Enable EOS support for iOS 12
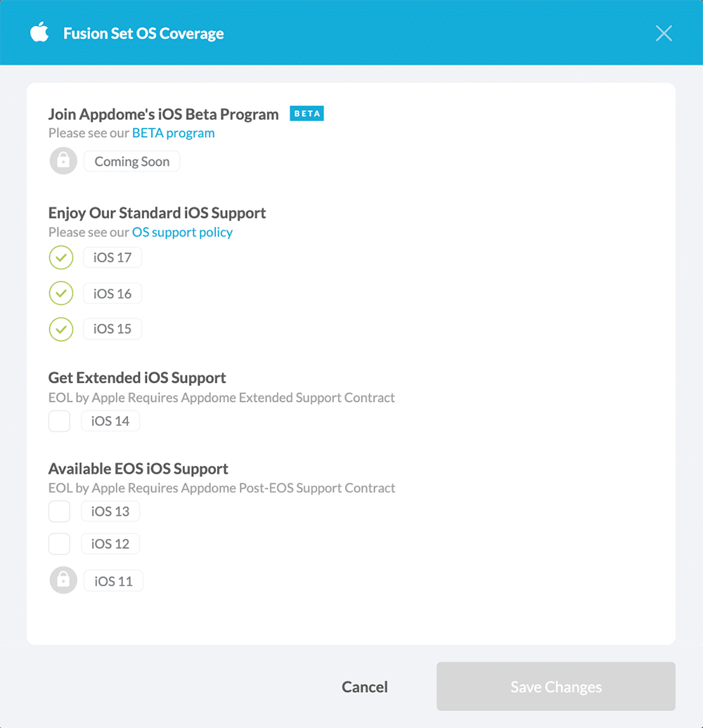The height and width of the screenshot is (728, 703). click(59, 543)
